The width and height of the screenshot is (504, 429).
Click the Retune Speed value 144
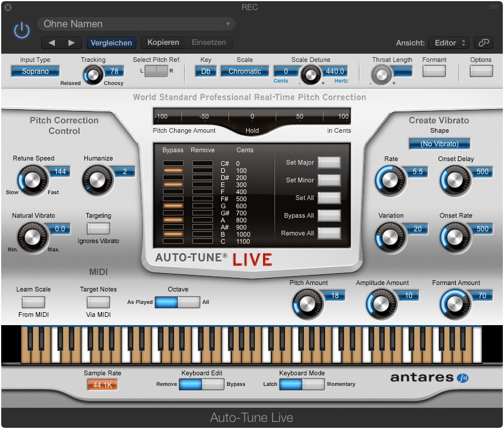tap(60, 171)
